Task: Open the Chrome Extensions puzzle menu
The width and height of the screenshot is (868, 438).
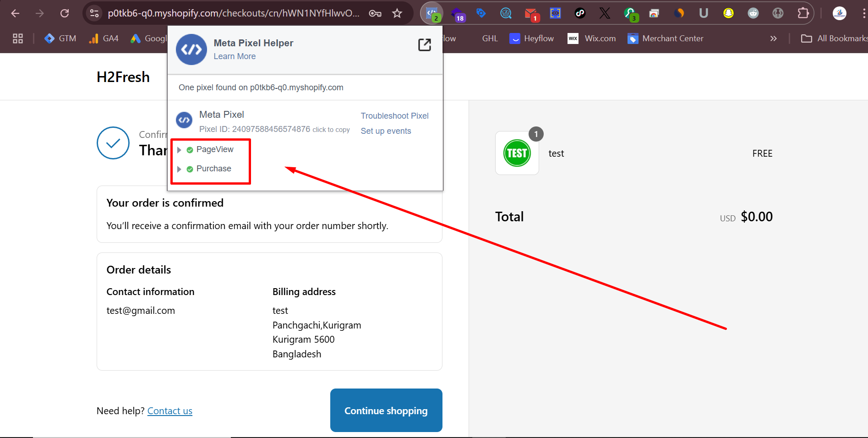Action: point(802,13)
